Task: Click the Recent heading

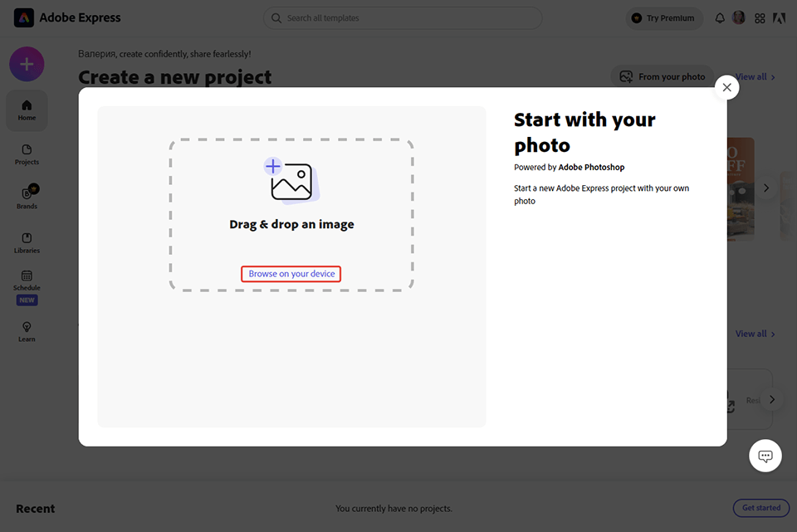Action: (x=36, y=509)
